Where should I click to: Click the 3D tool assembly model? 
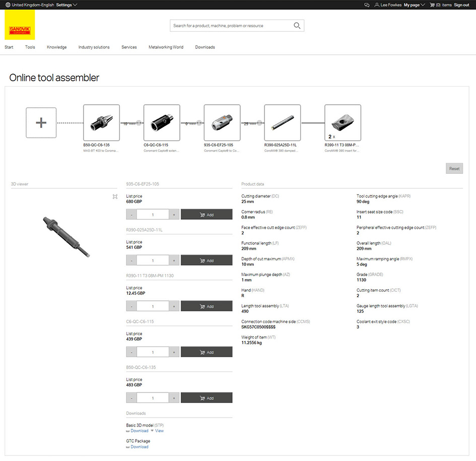(66, 237)
